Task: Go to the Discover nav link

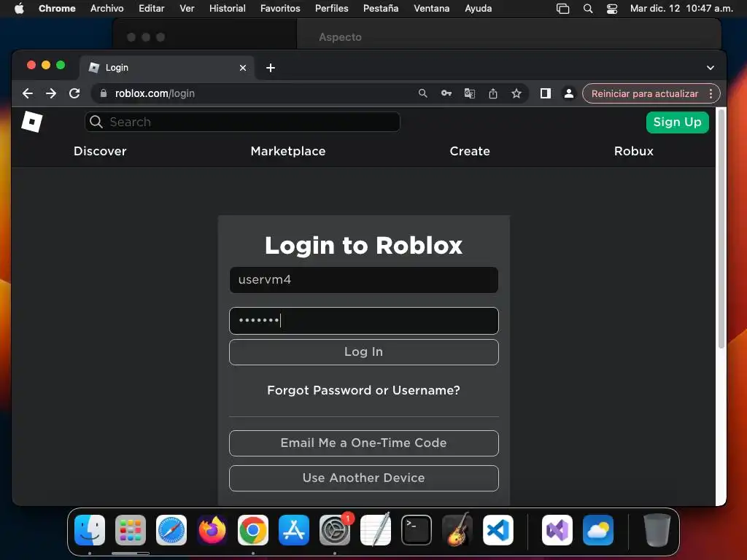Action: coord(100,151)
